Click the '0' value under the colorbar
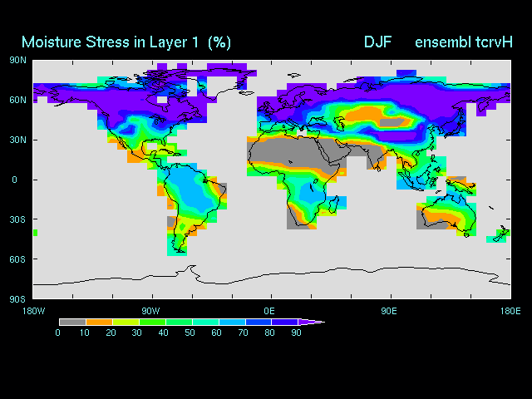Viewport: 532px width, 399px height. point(57,332)
